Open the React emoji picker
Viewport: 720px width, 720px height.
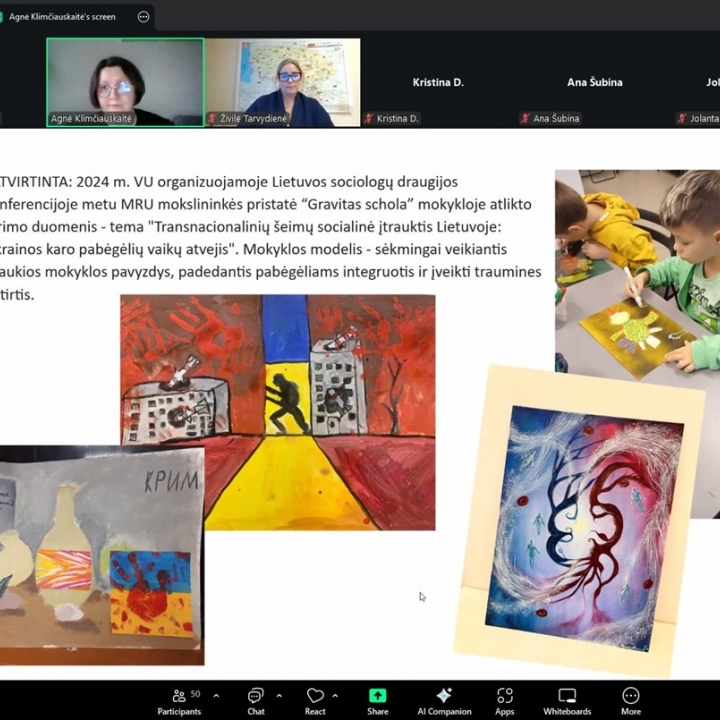315,700
